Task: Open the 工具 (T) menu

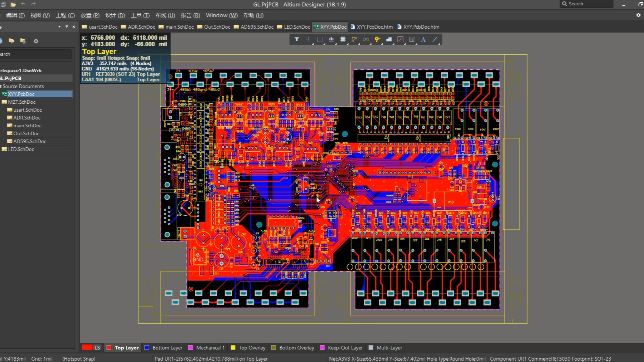Action: tap(140, 15)
